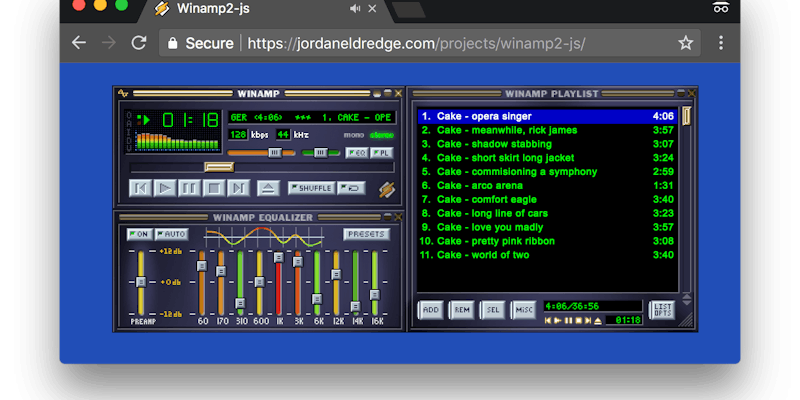
Task: Select Cake - arco arena track
Action: pyautogui.click(x=548, y=185)
